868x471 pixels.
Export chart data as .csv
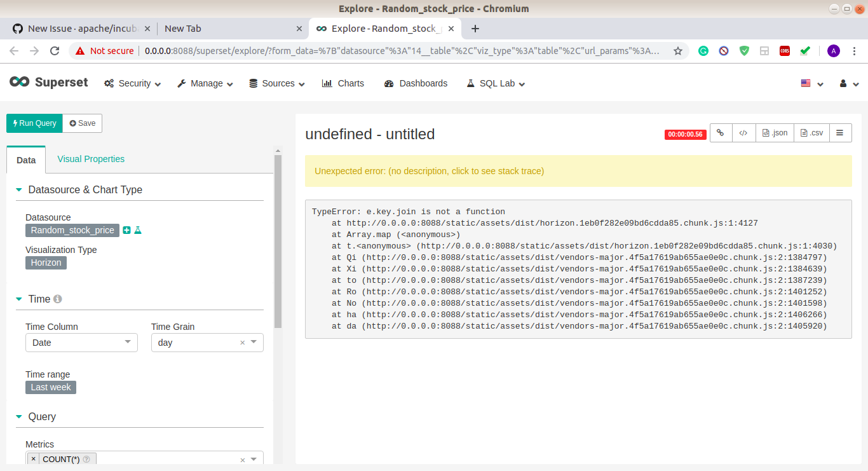tap(811, 133)
